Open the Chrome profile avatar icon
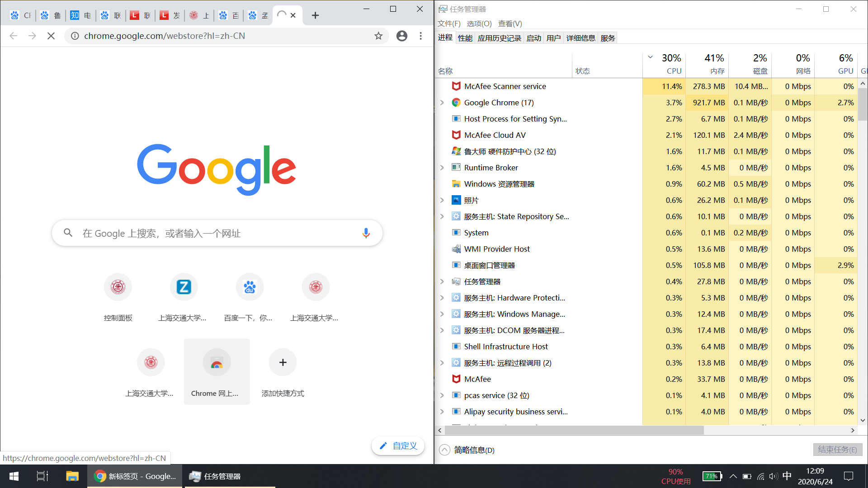 coord(401,36)
